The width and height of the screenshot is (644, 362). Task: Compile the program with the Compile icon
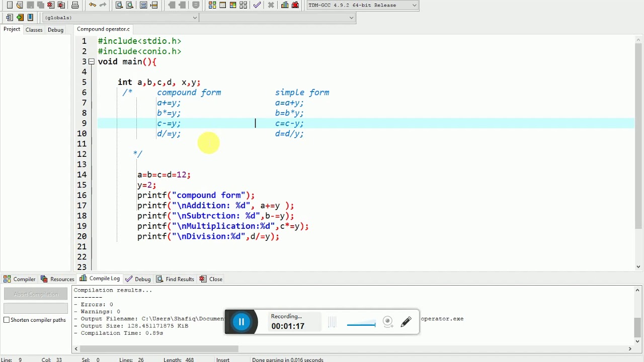pyautogui.click(x=212, y=5)
